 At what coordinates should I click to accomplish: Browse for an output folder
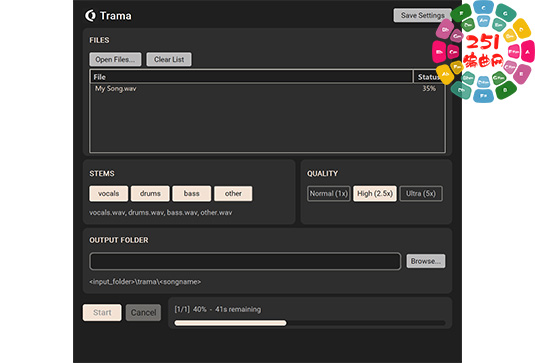click(425, 261)
